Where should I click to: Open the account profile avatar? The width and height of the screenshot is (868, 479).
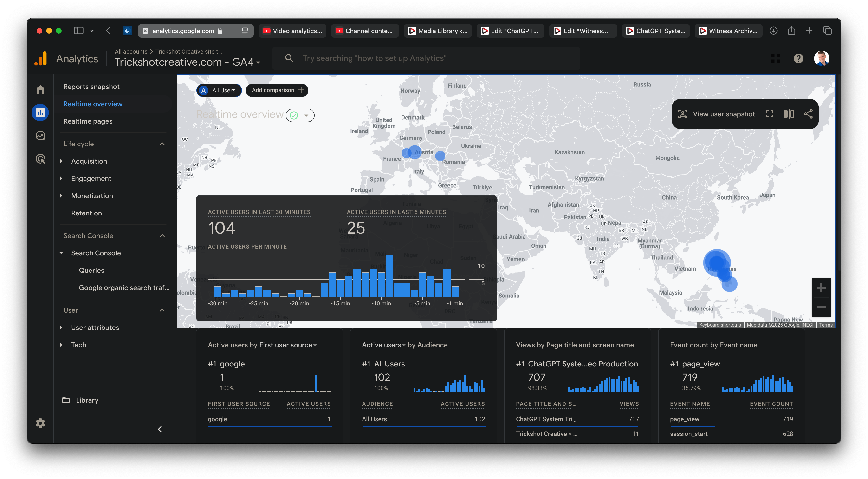tap(822, 59)
